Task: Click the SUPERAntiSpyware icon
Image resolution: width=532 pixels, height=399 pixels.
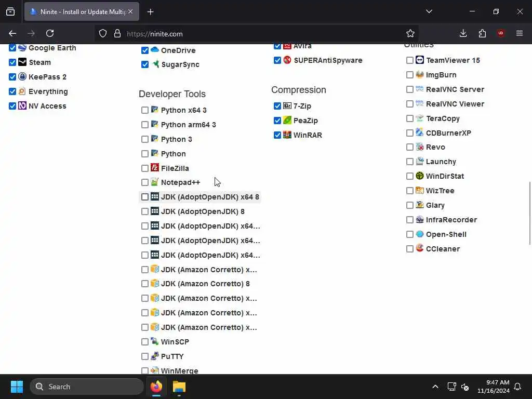Action: pyautogui.click(x=287, y=60)
